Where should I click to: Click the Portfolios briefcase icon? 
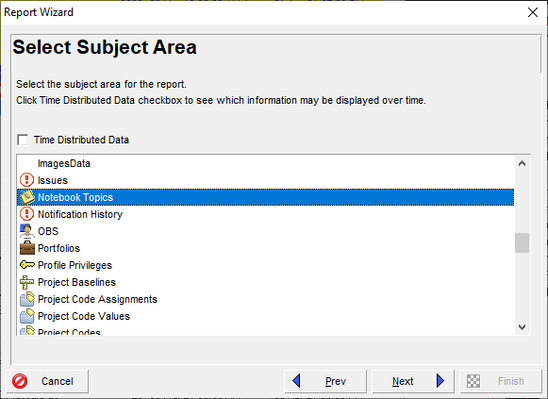[27, 248]
